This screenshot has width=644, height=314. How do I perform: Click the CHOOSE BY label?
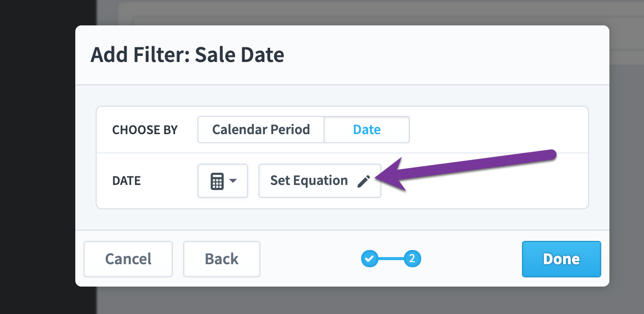tap(145, 130)
